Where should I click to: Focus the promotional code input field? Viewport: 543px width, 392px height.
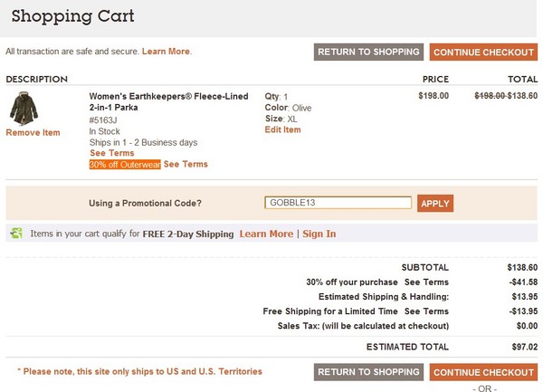pos(338,203)
